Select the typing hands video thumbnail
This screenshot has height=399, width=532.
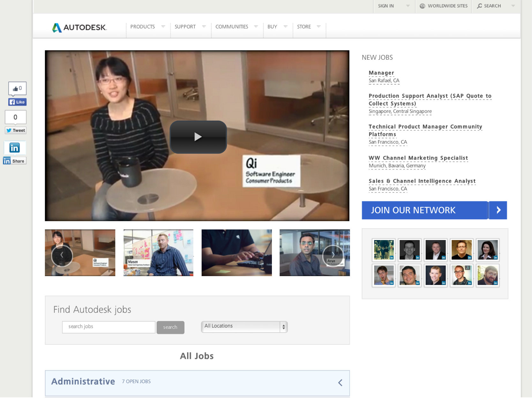(x=236, y=253)
